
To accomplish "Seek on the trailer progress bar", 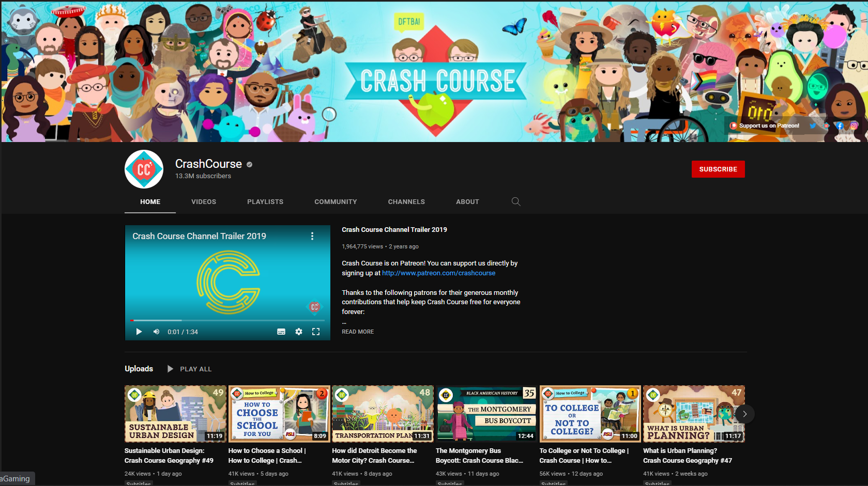I will (227, 320).
